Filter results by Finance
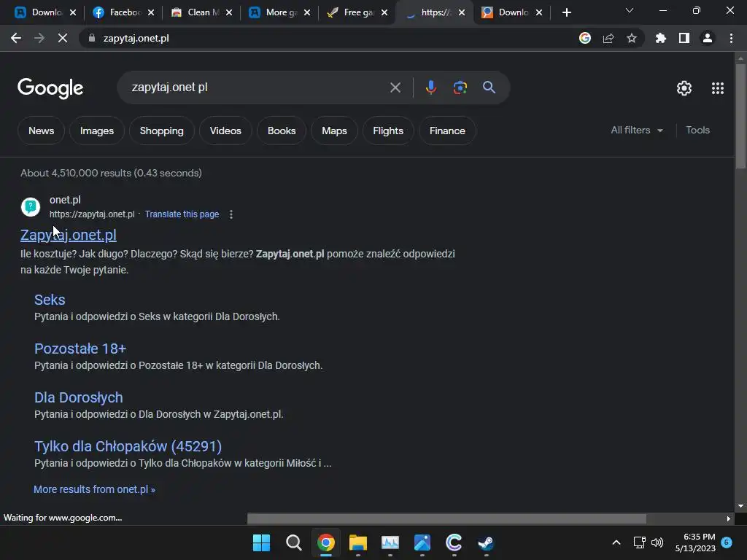747x560 pixels. point(447,131)
